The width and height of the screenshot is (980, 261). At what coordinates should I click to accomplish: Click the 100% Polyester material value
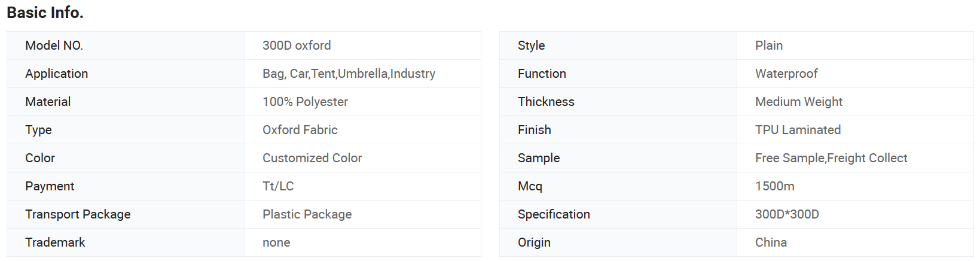[x=305, y=102]
